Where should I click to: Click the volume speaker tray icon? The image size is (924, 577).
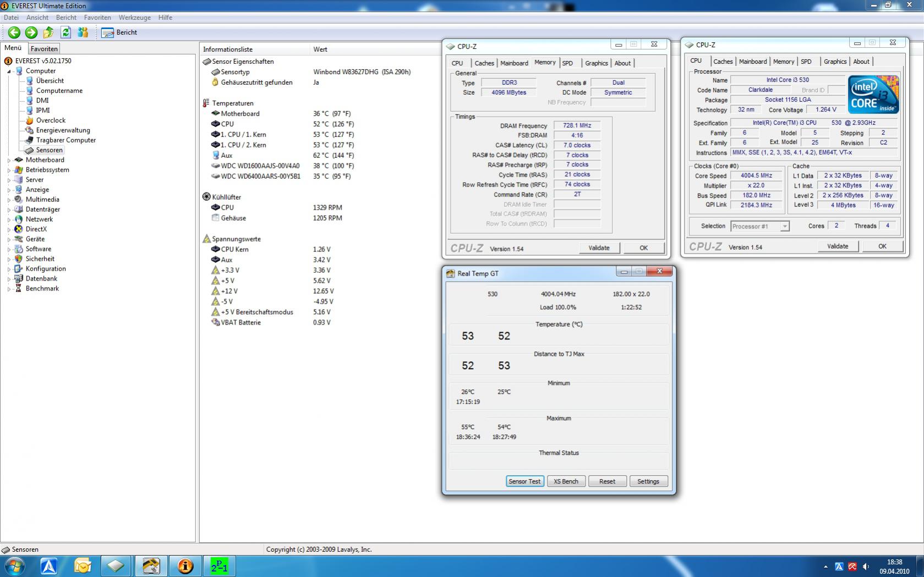coord(866,567)
